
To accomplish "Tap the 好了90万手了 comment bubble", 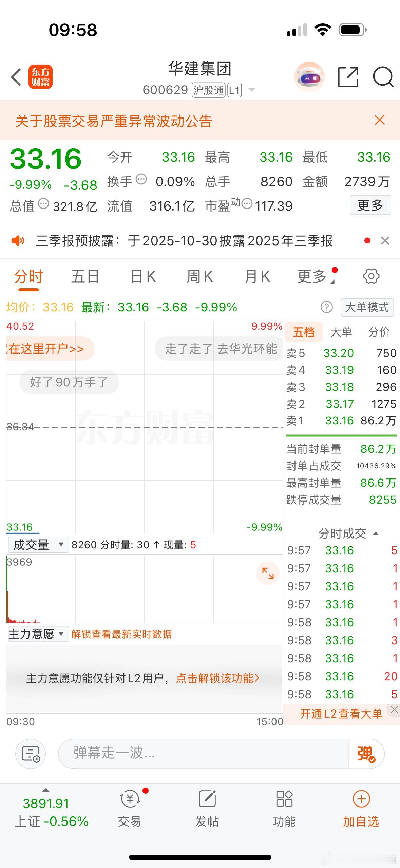I will pyautogui.click(x=69, y=382).
